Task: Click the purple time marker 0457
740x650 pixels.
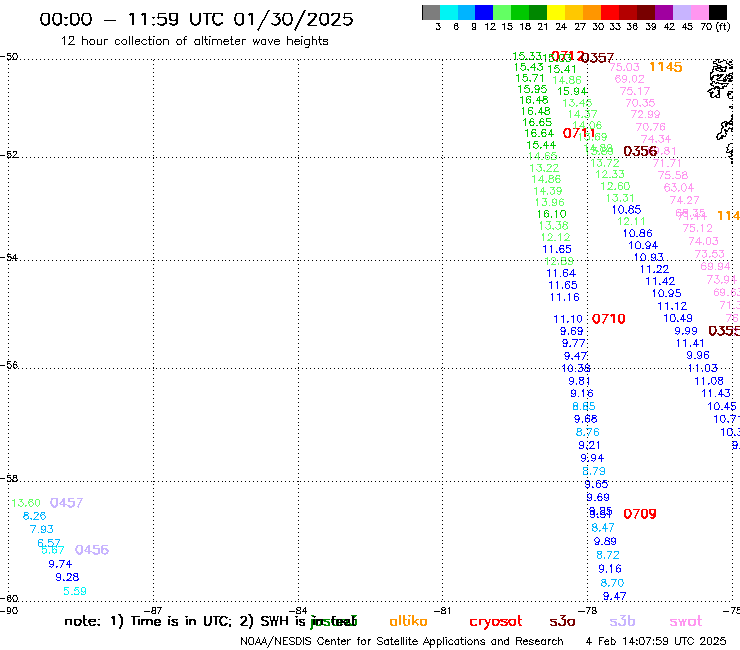Action: click(x=67, y=503)
